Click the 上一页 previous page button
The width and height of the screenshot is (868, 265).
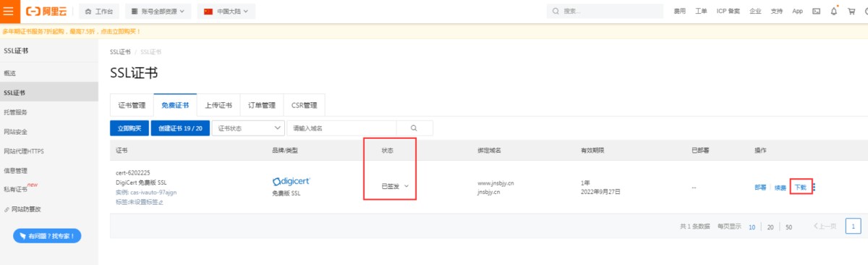(825, 227)
